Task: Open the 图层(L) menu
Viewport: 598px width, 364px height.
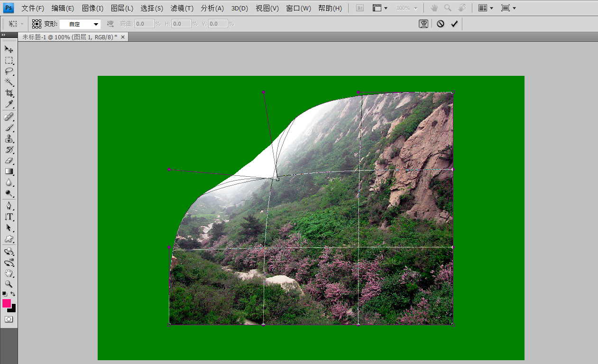Action: 122,8
